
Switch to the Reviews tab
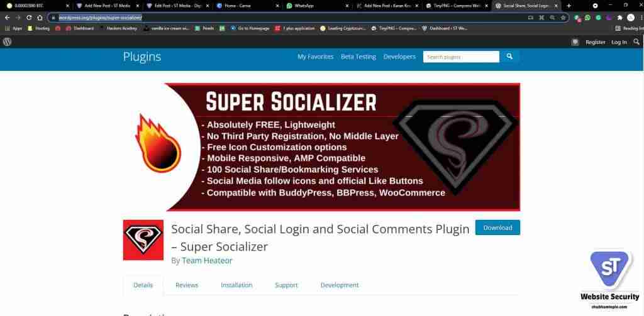(x=186, y=285)
